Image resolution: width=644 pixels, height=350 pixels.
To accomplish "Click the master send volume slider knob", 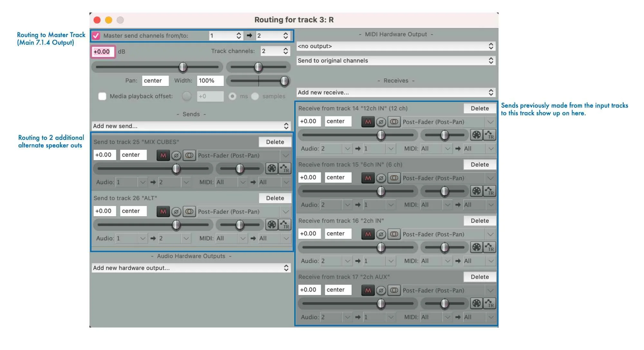I will (x=183, y=67).
